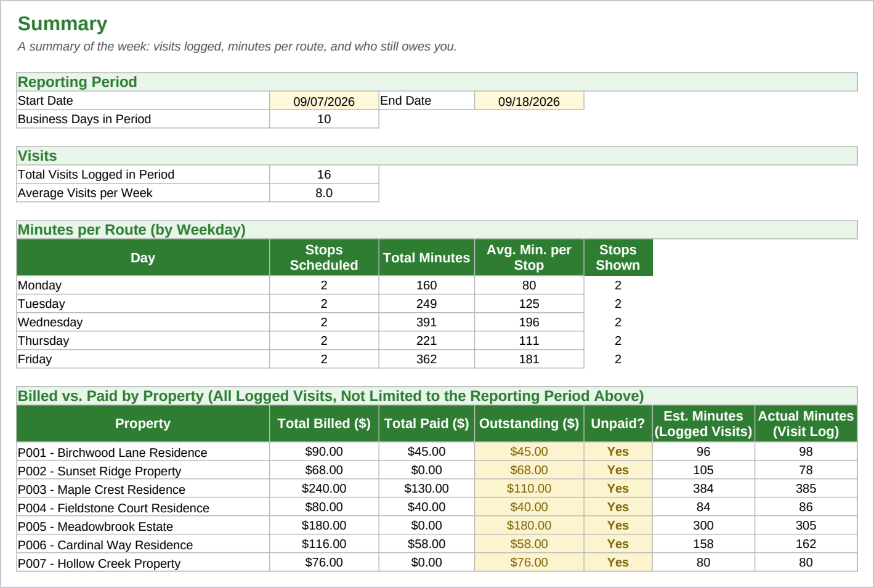Select the Start Date value 09/07/2026
The width and height of the screenshot is (874, 588).
point(324,101)
